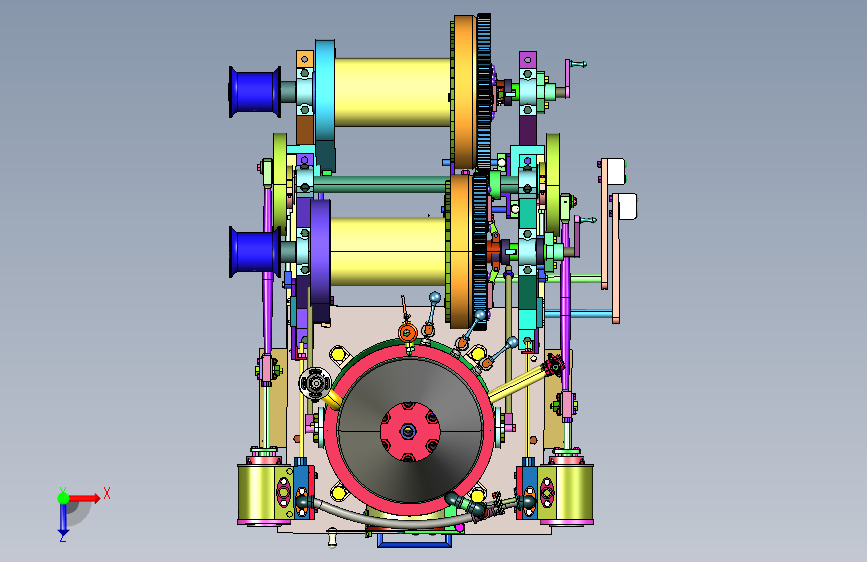Select the lower yellow winding drum
Image resolution: width=867 pixels, height=562 pixels.
pos(388,252)
